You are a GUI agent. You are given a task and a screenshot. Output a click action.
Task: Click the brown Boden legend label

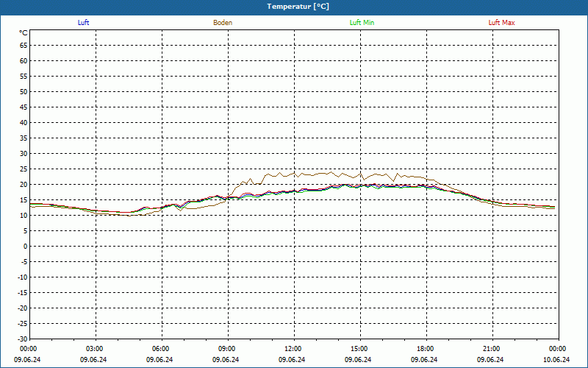[x=223, y=23]
